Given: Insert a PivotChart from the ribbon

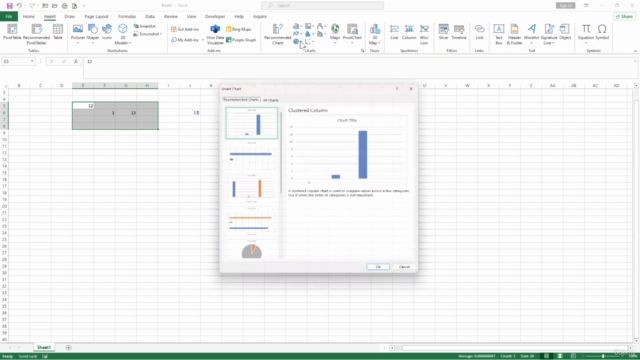Looking at the screenshot, I should (352, 33).
